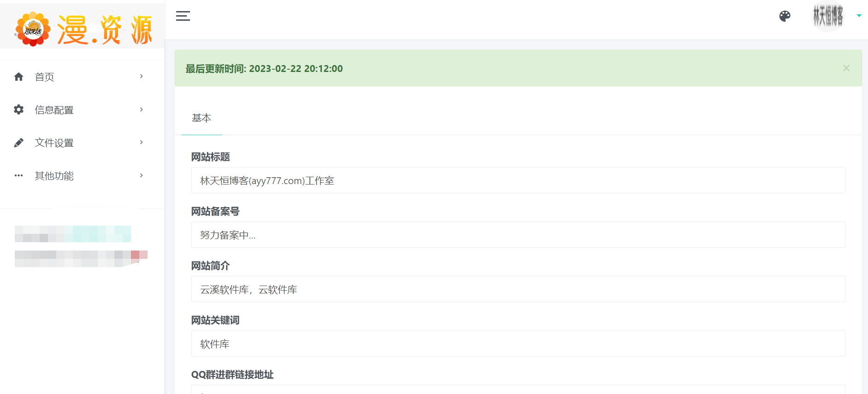Click the 漫.资源 site logo

[x=83, y=30]
